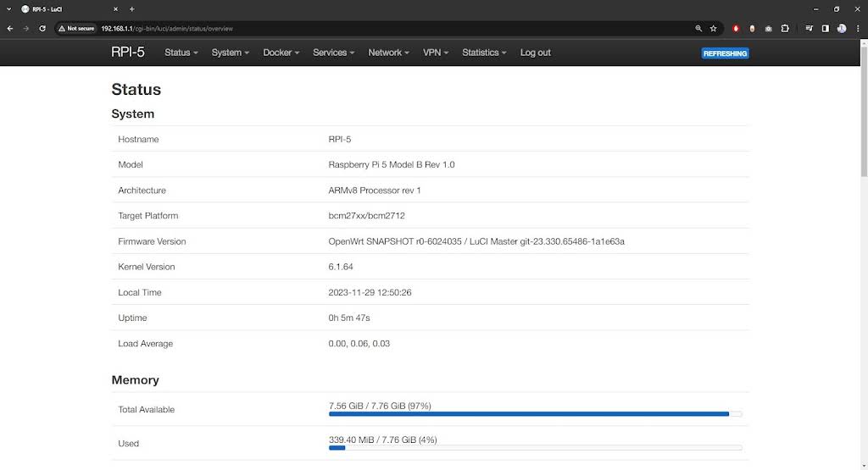Open the Extensions puzzle-piece icon
The image size is (868, 470).
[x=785, y=28]
